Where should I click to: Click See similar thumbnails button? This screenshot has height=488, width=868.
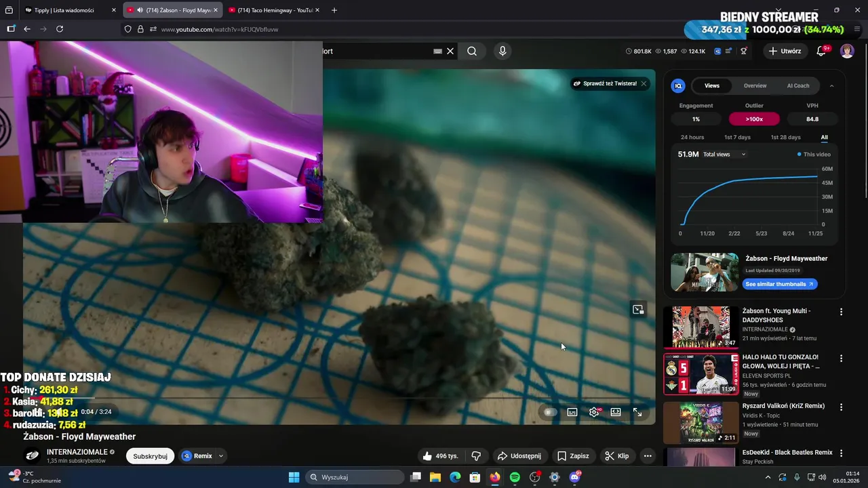tap(780, 284)
